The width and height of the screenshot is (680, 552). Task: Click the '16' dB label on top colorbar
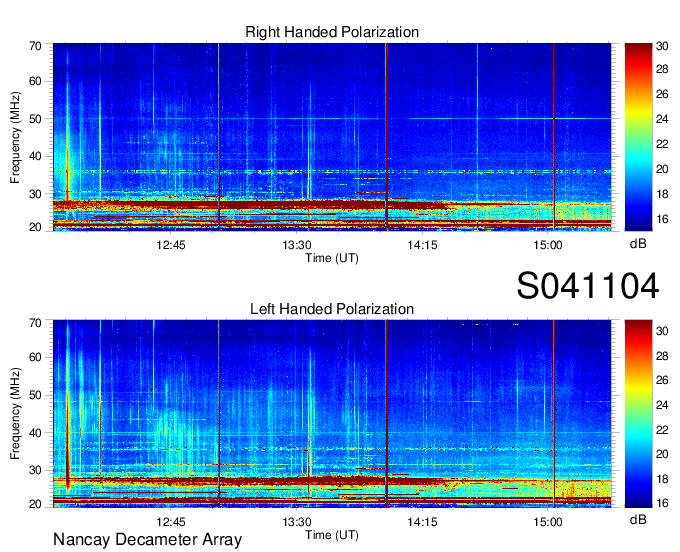tap(662, 219)
